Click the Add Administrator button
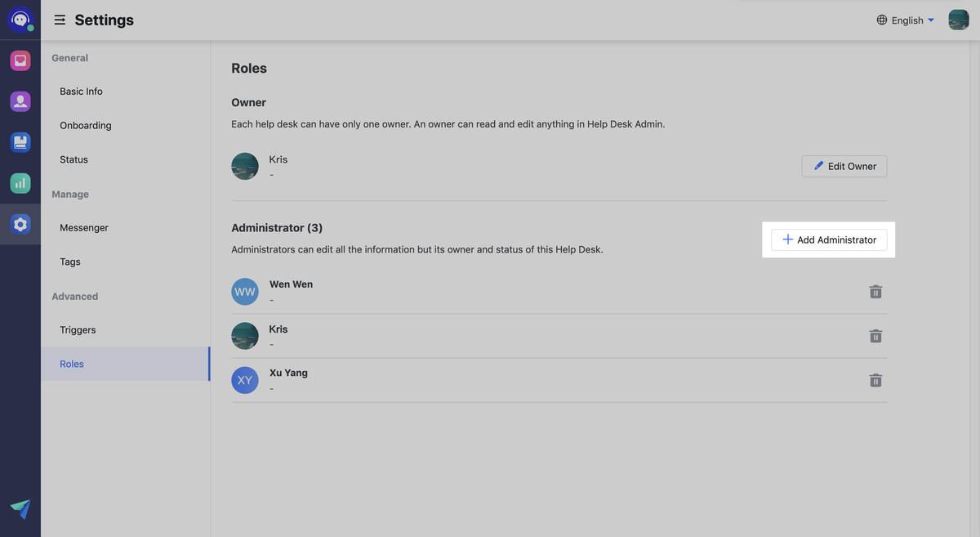Image resolution: width=980 pixels, height=537 pixels. [829, 239]
